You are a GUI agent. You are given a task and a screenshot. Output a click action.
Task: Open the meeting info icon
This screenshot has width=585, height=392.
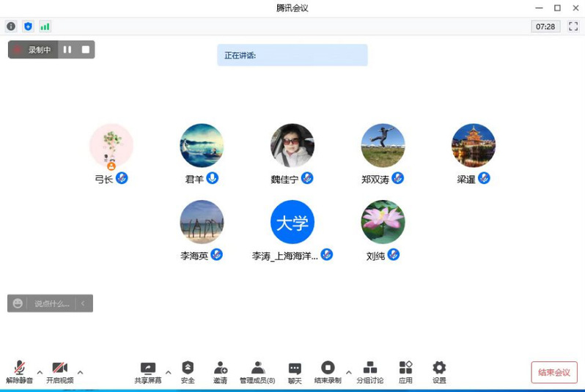coord(11,26)
